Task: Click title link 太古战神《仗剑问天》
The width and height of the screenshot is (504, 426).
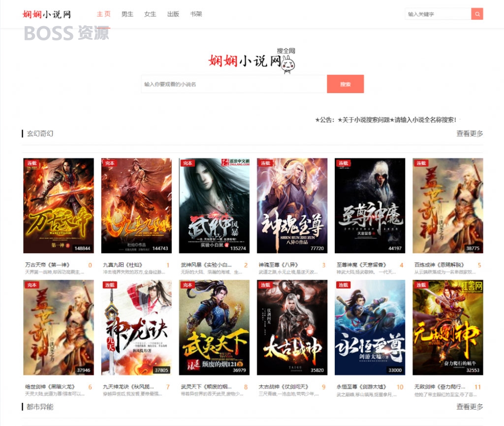Action: tap(283, 387)
